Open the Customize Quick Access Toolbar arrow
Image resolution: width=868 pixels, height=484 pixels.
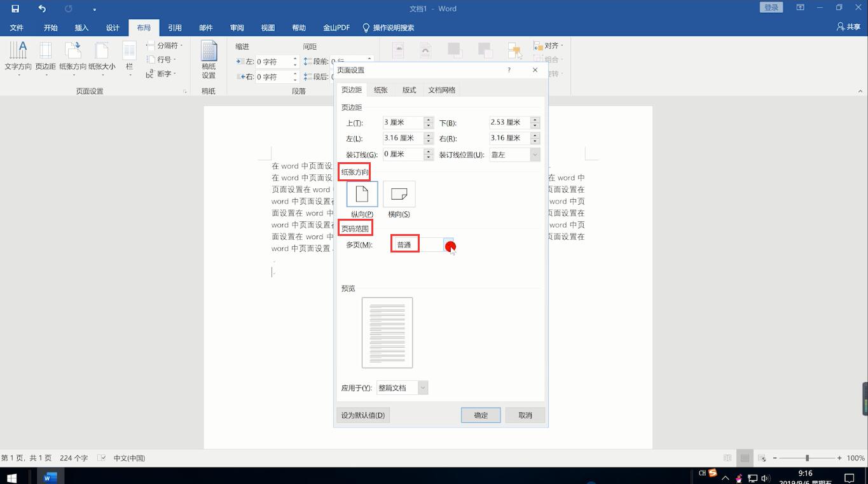pos(94,10)
